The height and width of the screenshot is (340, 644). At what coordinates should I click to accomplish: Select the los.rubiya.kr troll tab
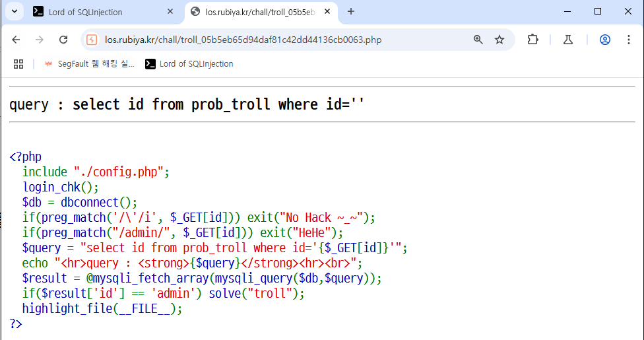tap(261, 12)
